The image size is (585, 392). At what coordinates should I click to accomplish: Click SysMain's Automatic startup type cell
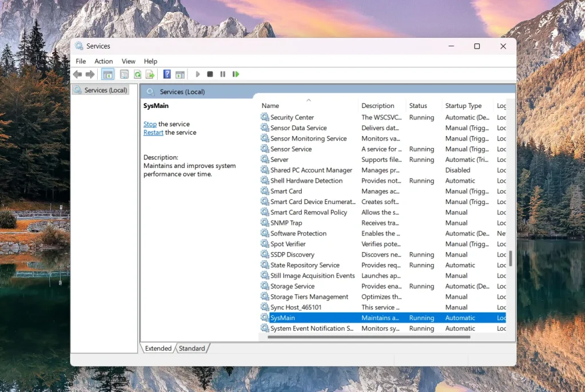460,318
